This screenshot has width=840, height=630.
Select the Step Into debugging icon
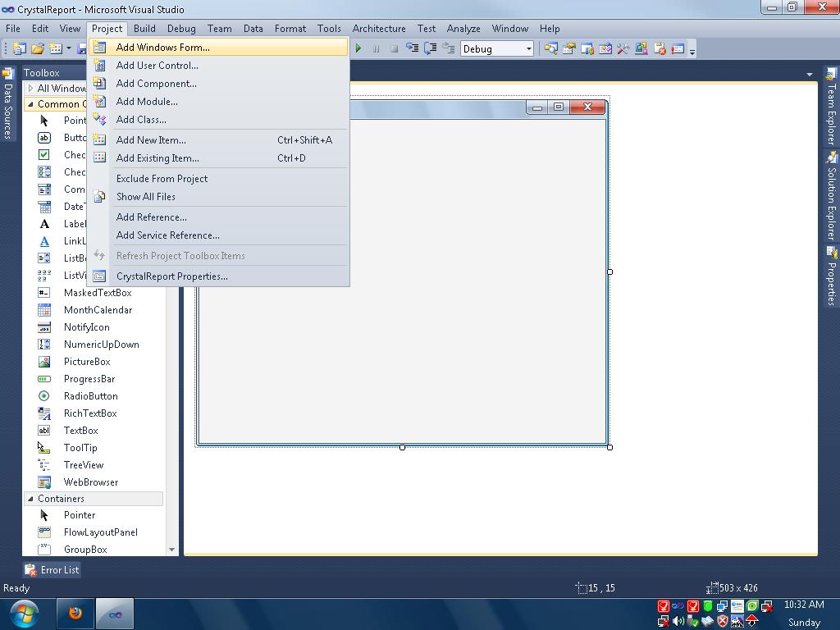(x=412, y=48)
